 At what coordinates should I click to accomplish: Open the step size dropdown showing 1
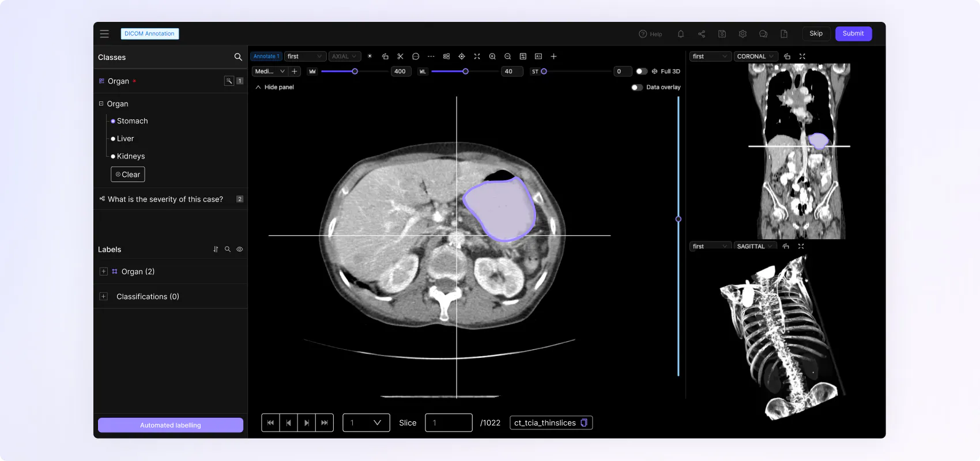(x=366, y=423)
